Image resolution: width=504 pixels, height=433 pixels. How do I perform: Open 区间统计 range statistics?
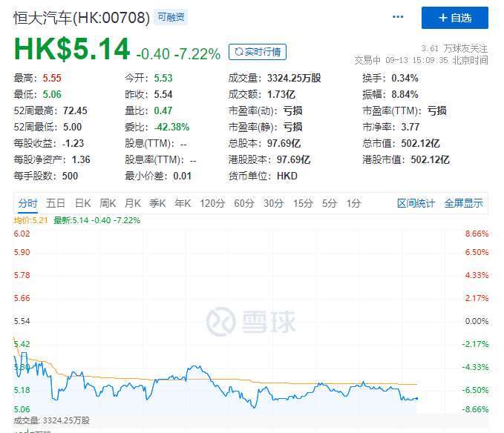pyautogui.click(x=416, y=203)
